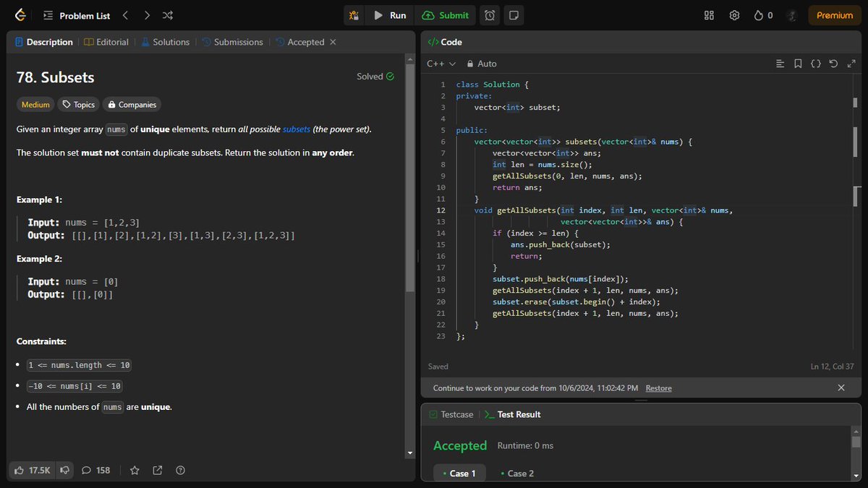Click the Code panel header

(445, 42)
